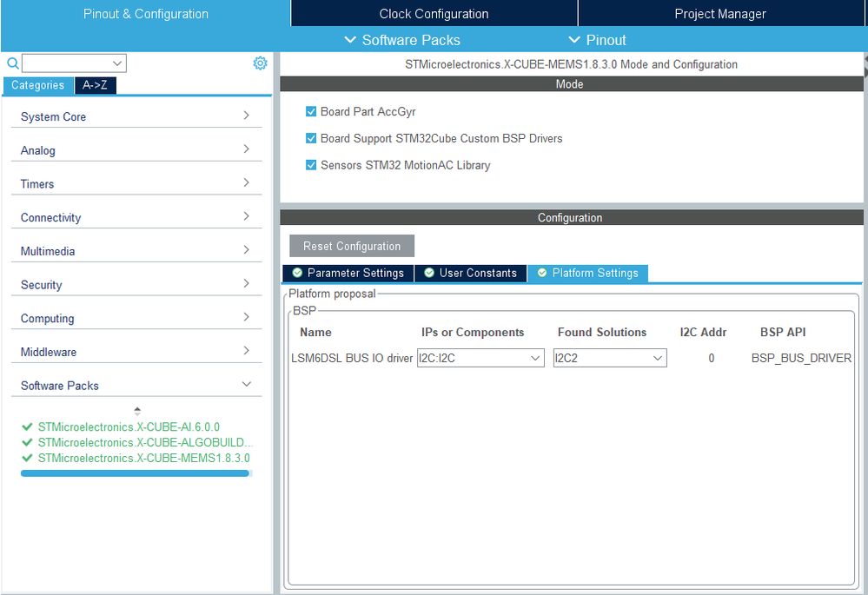The height and width of the screenshot is (595, 868).
Task: Switch to Pinout & Configuration tab
Action: point(146,13)
